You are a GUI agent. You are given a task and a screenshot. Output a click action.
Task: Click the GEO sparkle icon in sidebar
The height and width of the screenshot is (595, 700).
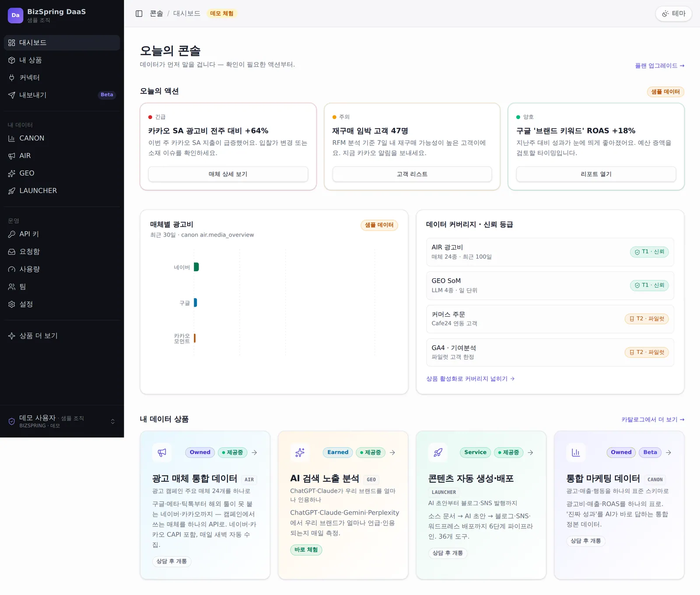12,173
